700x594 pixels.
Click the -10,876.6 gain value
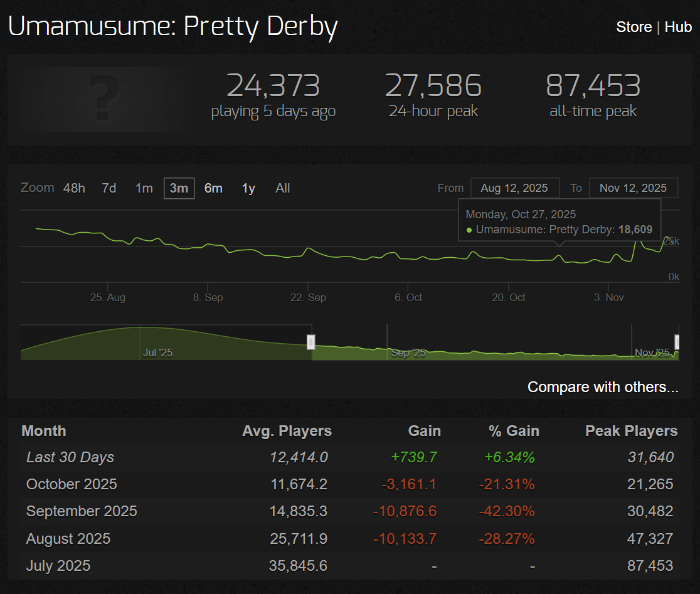coord(405,511)
